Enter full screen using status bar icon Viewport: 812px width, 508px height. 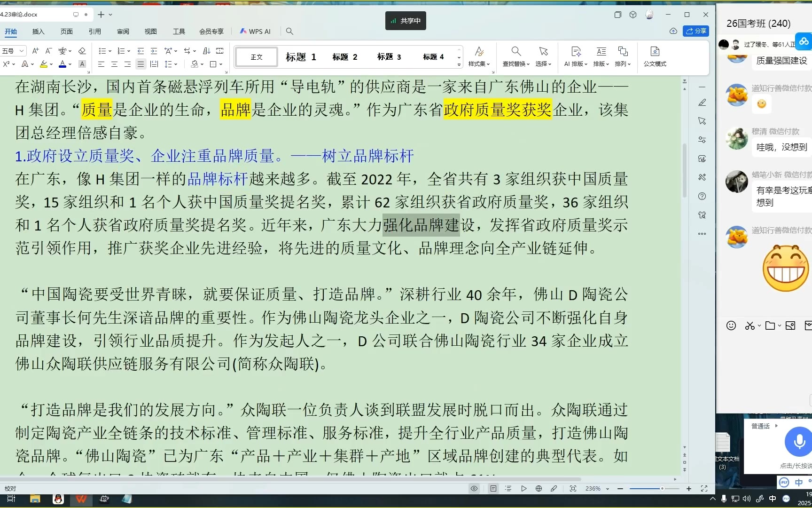(x=704, y=489)
